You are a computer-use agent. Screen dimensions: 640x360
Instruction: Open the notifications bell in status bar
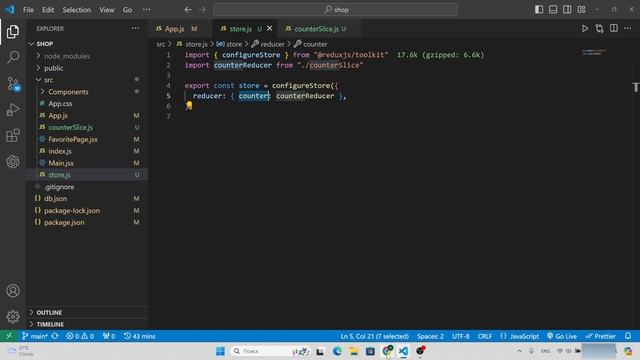628,336
